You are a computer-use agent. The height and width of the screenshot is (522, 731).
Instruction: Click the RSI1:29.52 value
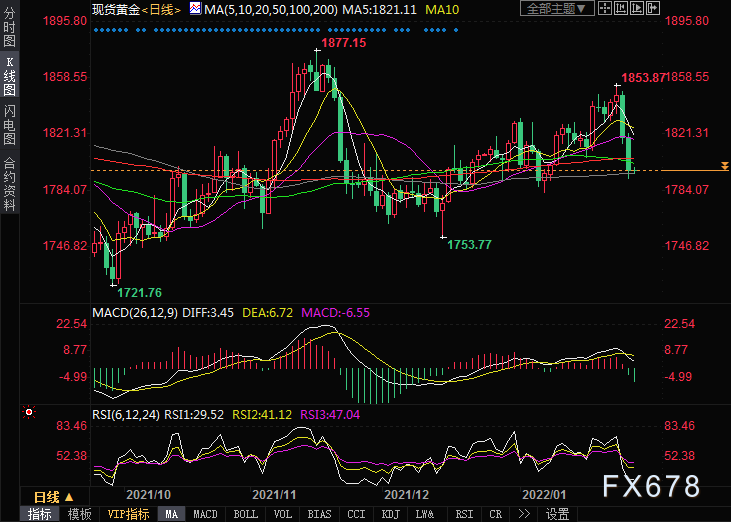click(194, 414)
